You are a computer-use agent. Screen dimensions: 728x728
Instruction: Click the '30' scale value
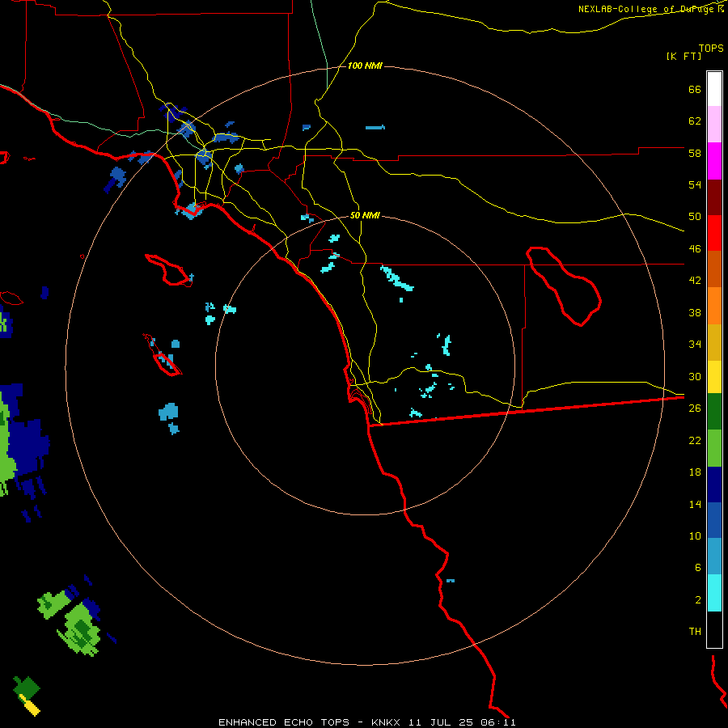(695, 376)
